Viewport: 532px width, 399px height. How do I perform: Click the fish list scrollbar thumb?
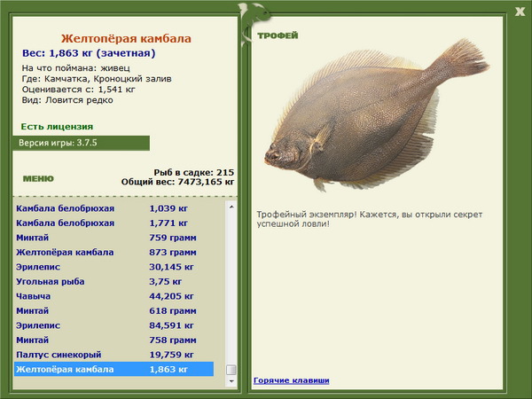tap(231, 370)
